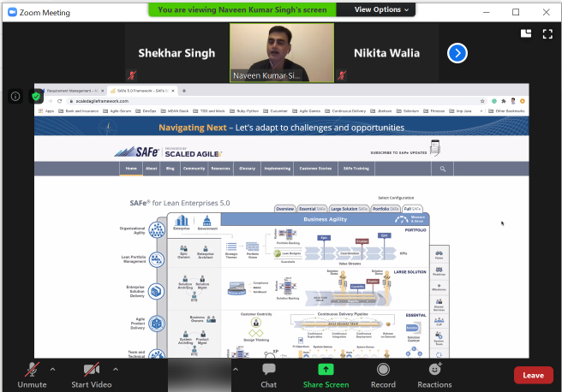
Task: Click the Vision icon in right spanning palette
Action: click(x=439, y=255)
